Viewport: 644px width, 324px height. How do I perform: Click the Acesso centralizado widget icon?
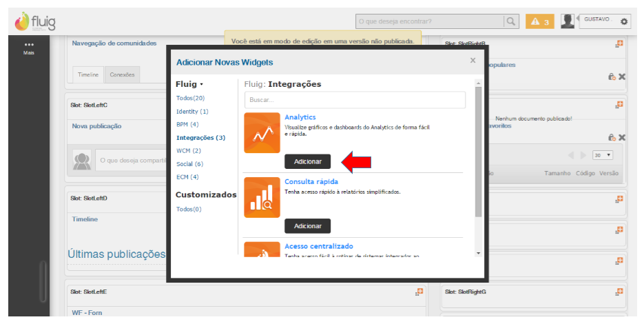(262, 249)
